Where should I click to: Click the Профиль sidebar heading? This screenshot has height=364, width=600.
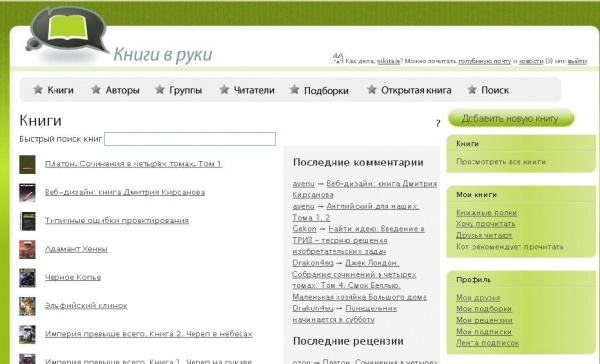click(473, 279)
